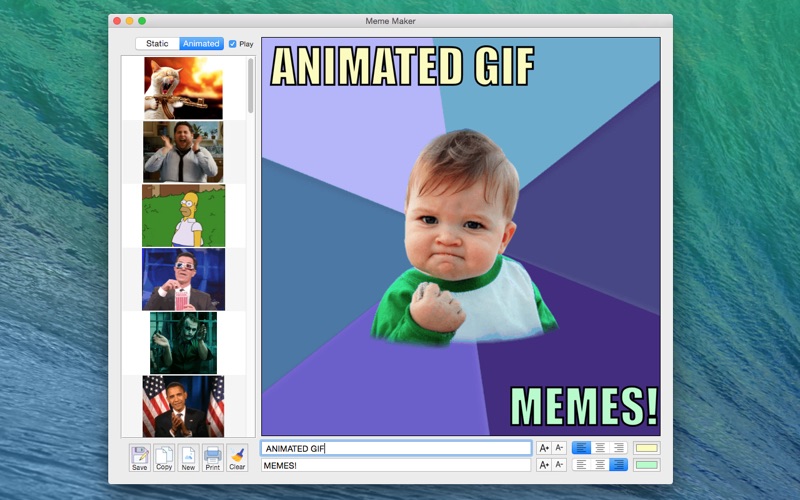Select the cat with gun thumbnail
This screenshot has width=800, height=500.
183,88
